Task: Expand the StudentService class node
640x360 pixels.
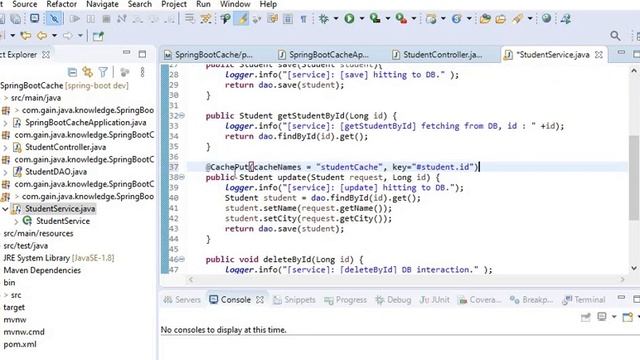Action: coord(16,221)
